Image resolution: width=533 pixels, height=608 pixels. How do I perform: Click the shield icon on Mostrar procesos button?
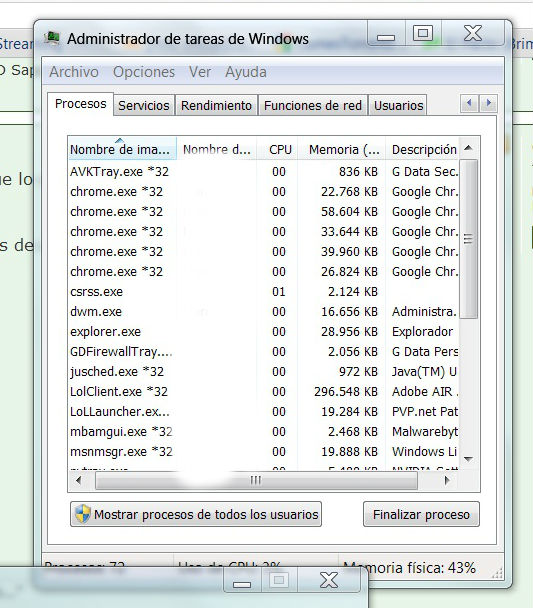(83, 514)
